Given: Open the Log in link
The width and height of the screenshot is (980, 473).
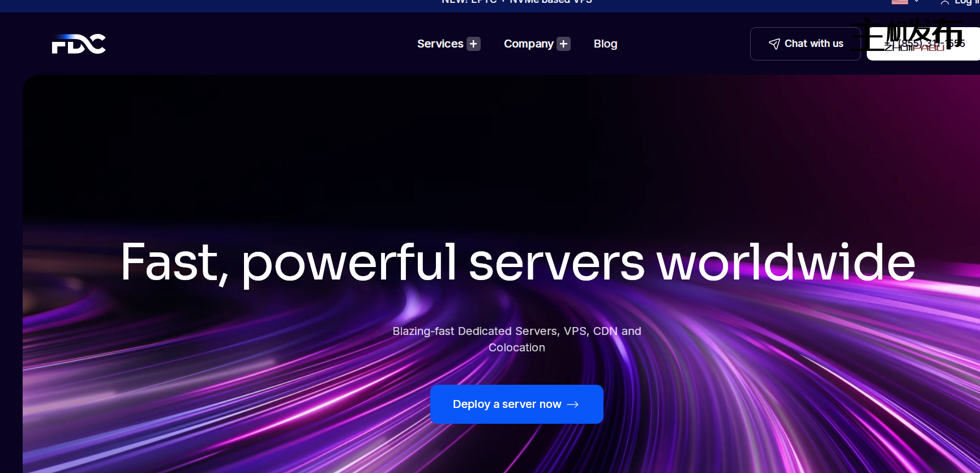Looking at the screenshot, I should [x=965, y=3].
